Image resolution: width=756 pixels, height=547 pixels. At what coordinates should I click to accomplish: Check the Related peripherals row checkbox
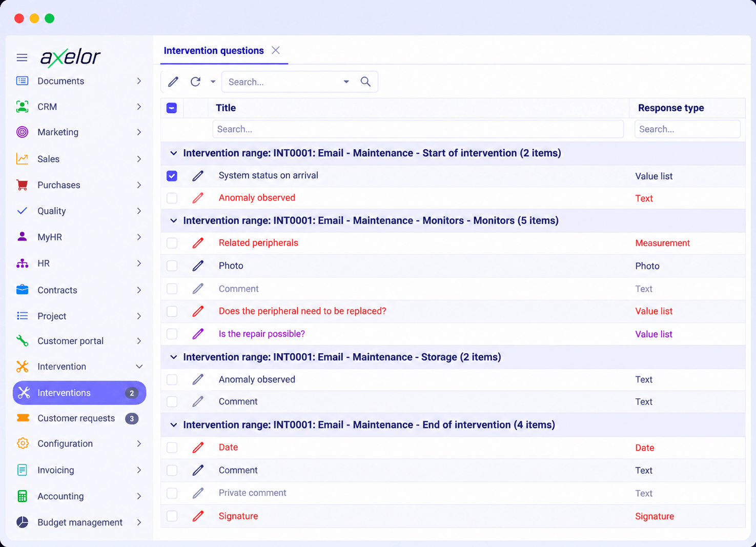[172, 243]
